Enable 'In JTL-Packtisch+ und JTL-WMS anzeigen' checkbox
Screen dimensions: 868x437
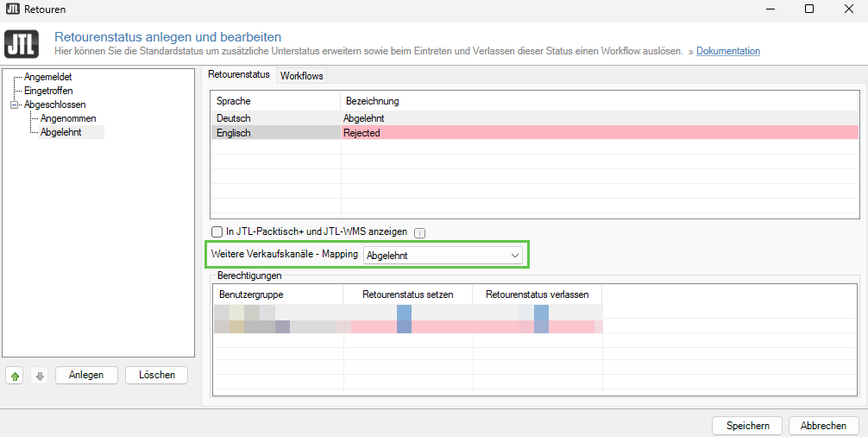pyautogui.click(x=217, y=231)
